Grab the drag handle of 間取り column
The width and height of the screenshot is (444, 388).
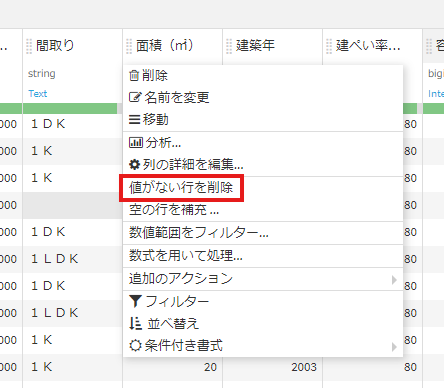coord(29,46)
